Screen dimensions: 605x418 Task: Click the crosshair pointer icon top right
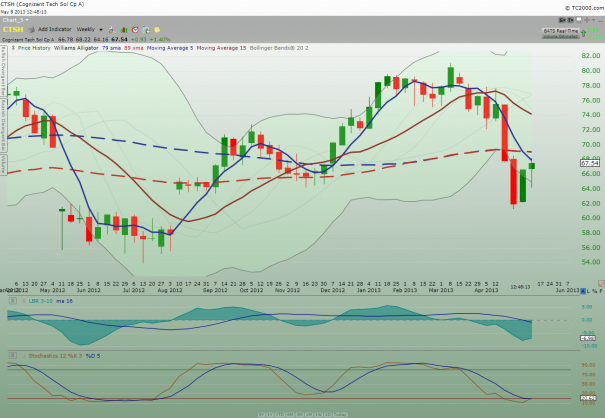pos(586,20)
